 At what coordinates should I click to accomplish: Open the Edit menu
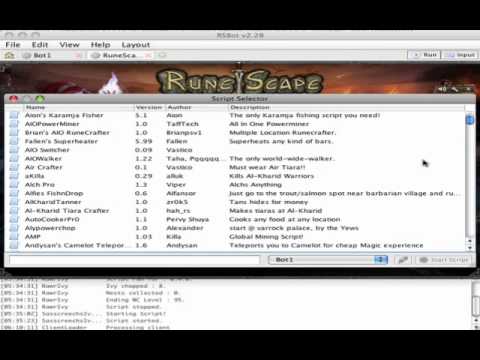[x=40, y=45]
